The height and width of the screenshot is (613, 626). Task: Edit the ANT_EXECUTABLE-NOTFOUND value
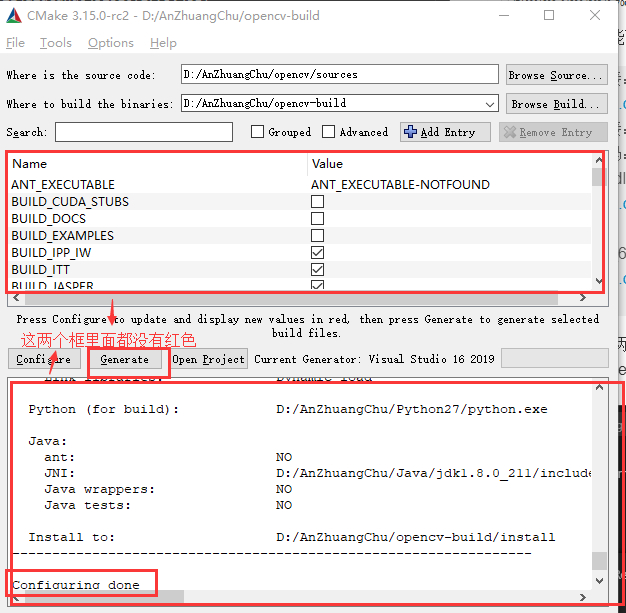coord(400,184)
